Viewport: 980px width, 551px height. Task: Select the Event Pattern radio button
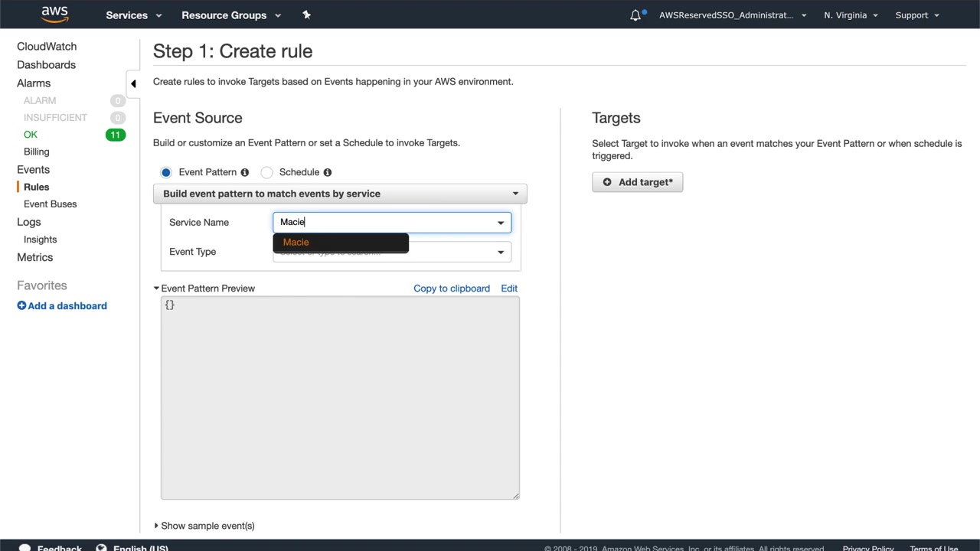click(x=166, y=172)
